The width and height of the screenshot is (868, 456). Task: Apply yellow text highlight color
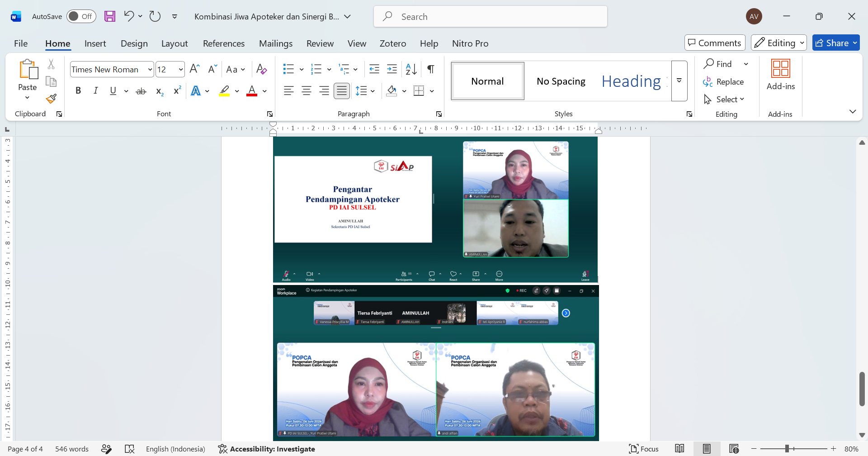(x=224, y=91)
